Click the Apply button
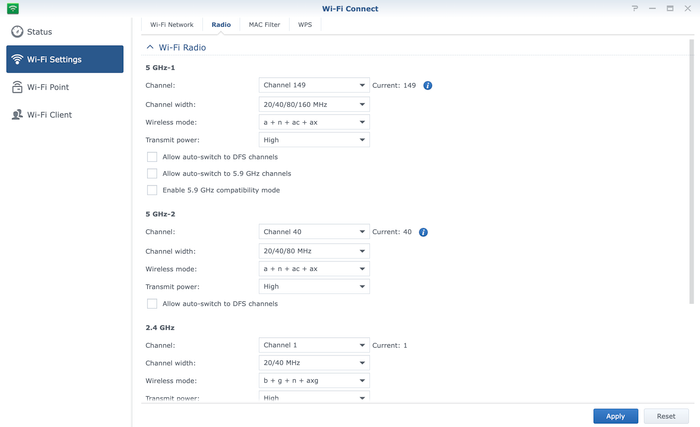 click(x=615, y=416)
